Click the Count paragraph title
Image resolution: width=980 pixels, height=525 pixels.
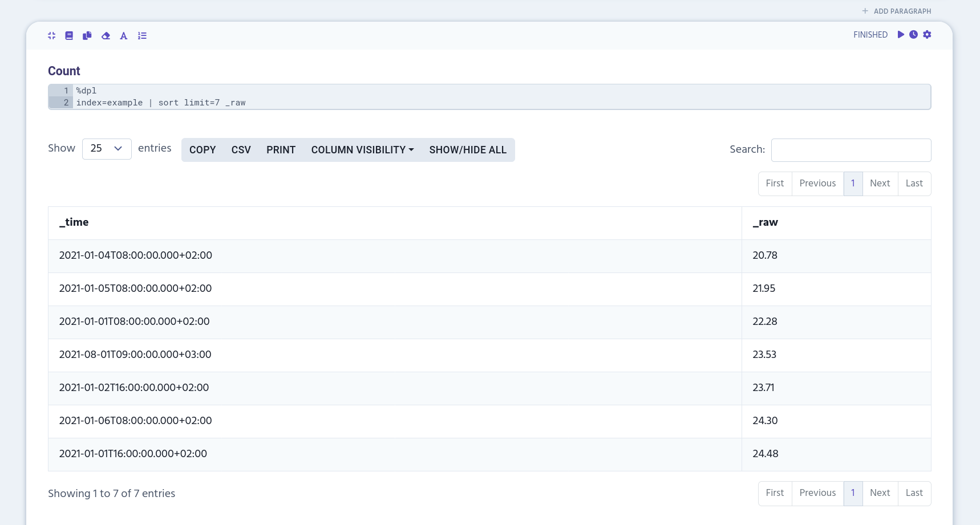[x=64, y=71]
